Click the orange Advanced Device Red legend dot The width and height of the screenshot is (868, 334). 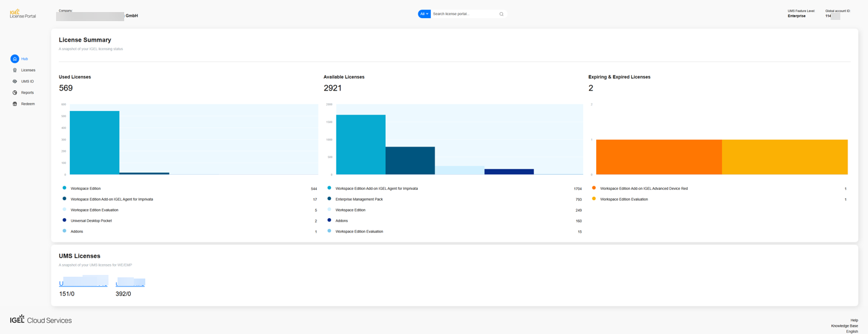594,188
